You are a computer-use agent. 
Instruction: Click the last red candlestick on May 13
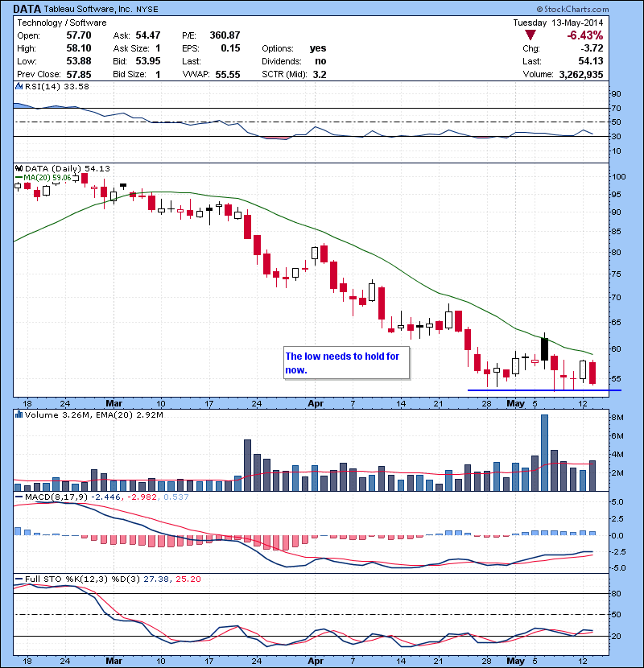tap(592, 373)
